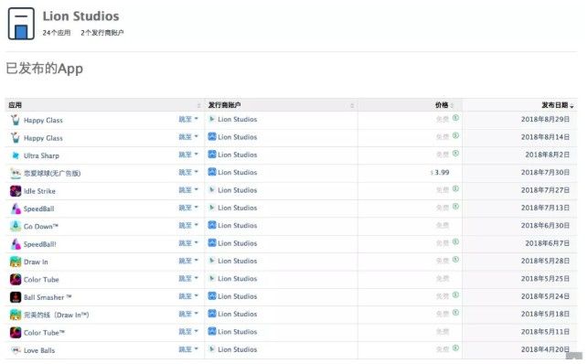The height and width of the screenshot is (364, 588).
Task: Open the Color Tube link dated 5月25日
Action: click(41, 280)
